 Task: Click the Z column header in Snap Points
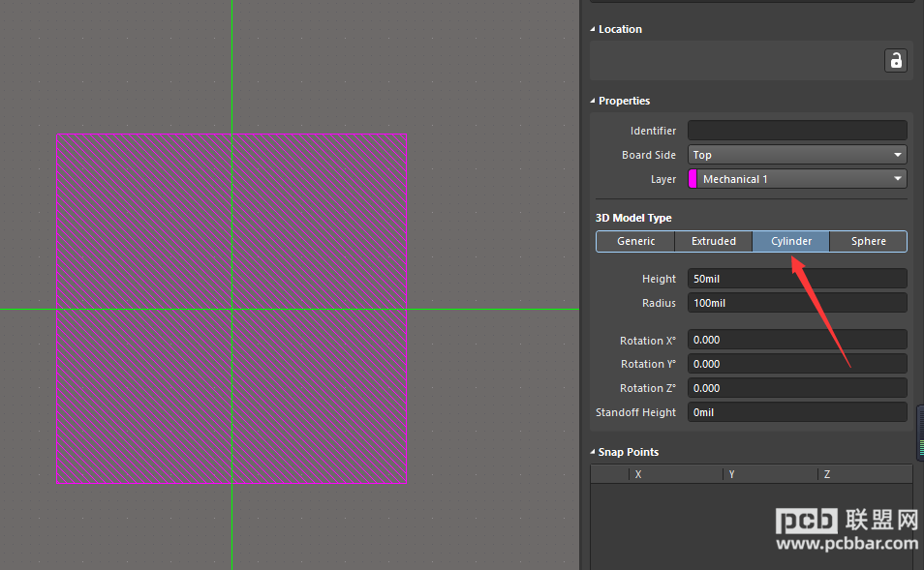pos(865,474)
